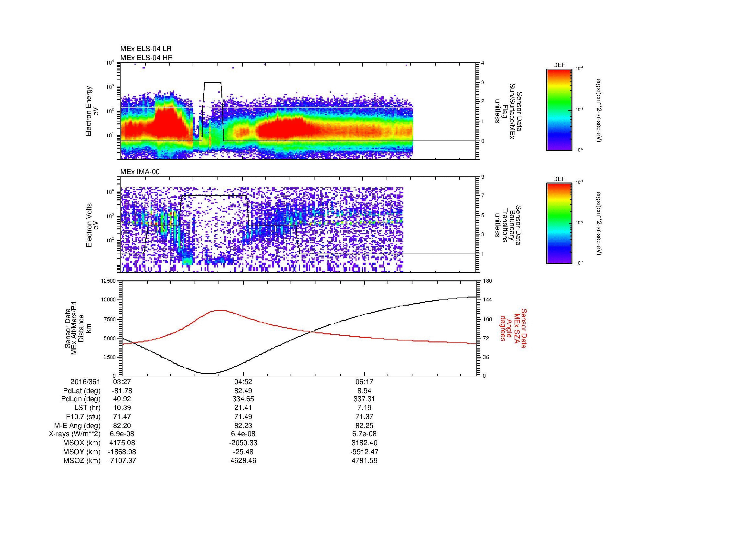The image size is (756, 534).
Task: Click the X-rays value '6.4e-08'
Action: [243, 434]
